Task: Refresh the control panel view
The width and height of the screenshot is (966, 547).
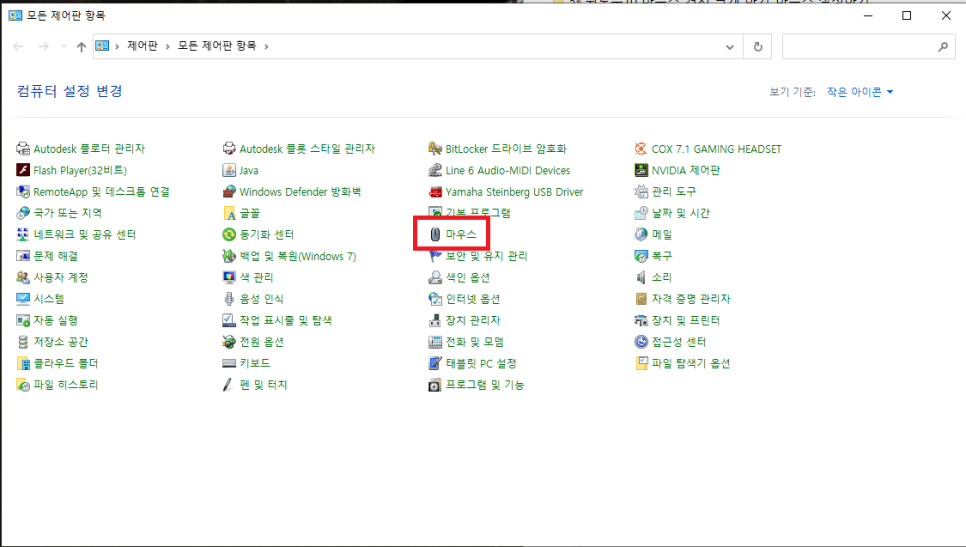Action: 758,47
